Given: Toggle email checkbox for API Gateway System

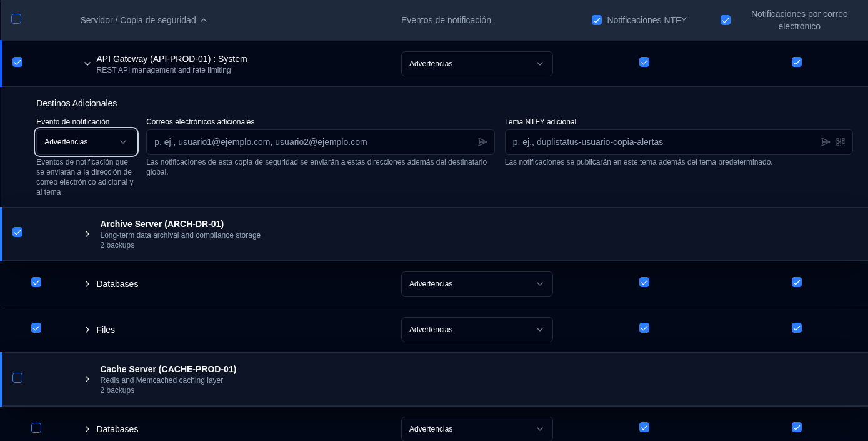Looking at the screenshot, I should point(797,62).
